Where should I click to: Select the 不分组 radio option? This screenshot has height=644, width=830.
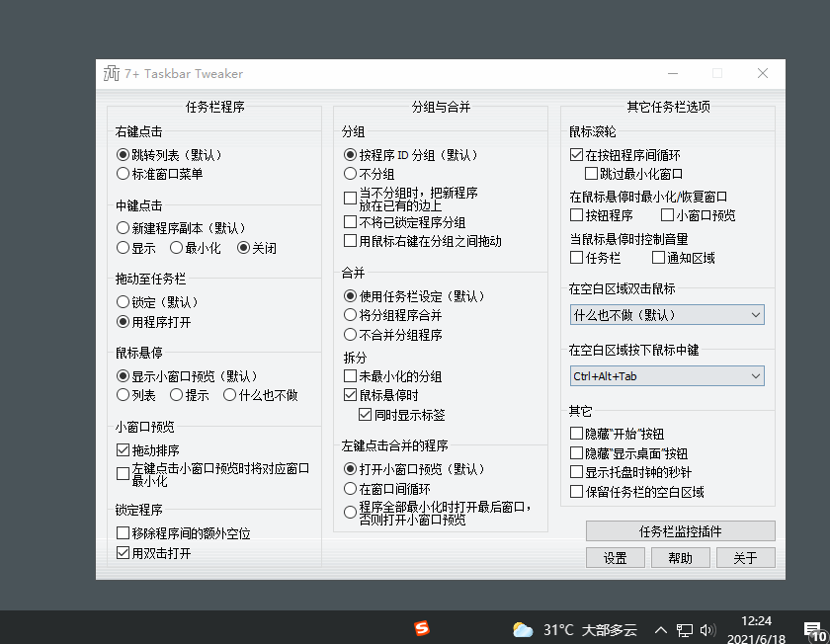(351, 175)
